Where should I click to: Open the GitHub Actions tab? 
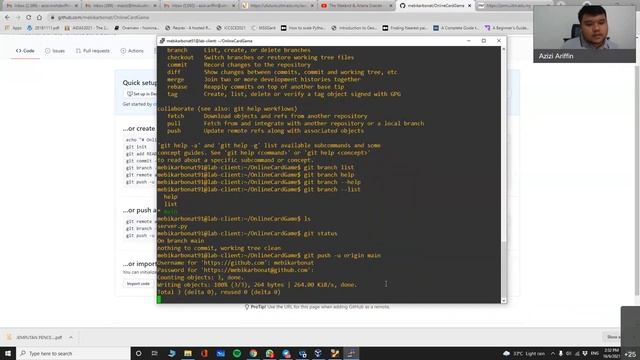click(x=132, y=51)
